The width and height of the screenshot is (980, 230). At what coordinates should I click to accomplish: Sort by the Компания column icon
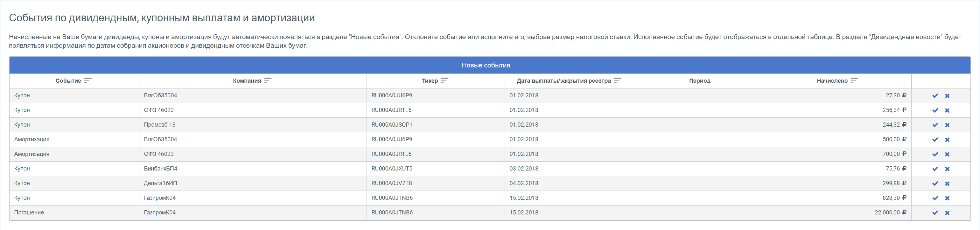tap(268, 80)
